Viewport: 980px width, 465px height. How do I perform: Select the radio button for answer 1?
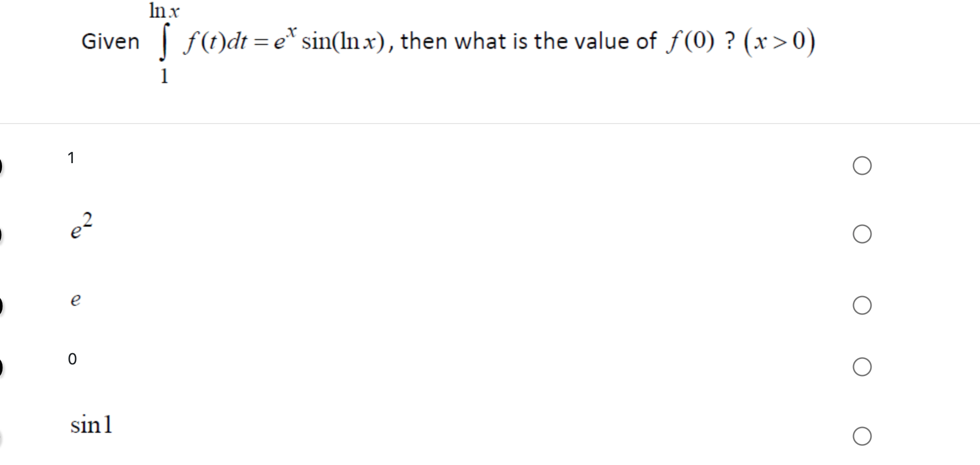(x=862, y=167)
